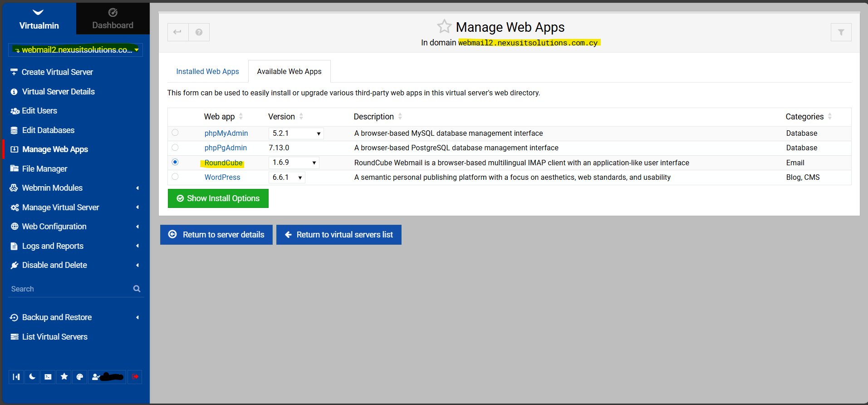Click sort arrows beside Description column
The image size is (868, 405).
[x=400, y=117]
